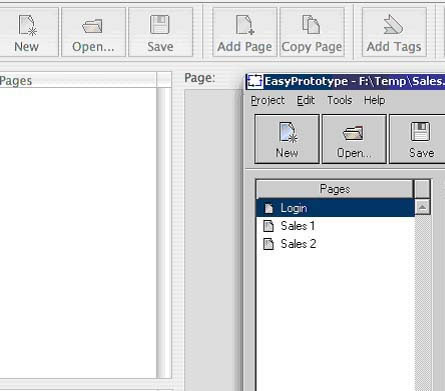Click Pages column header in EasyPrototype window

(x=334, y=189)
